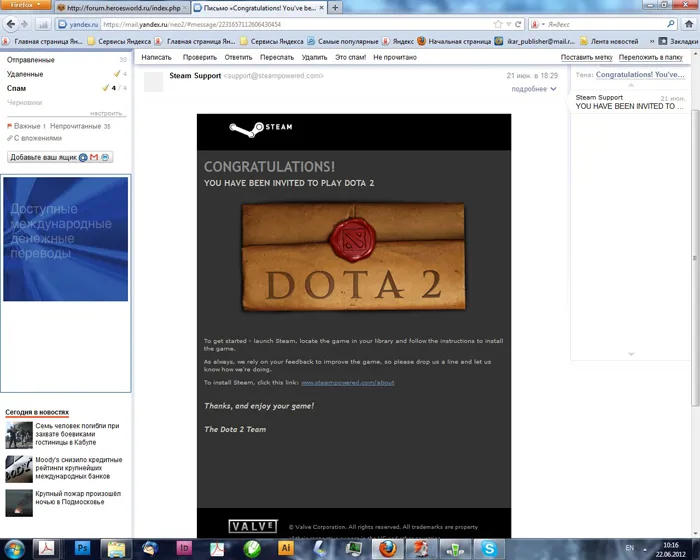Click the blue money transfer ad banner
Viewport: 700px width, 560px height.
(x=66, y=238)
